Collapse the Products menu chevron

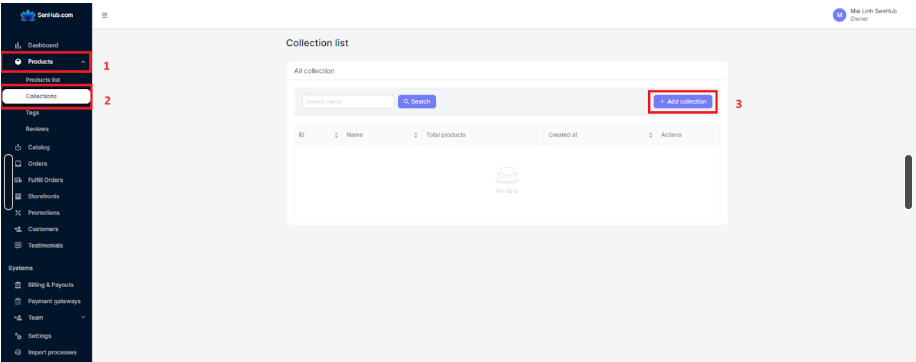point(83,62)
